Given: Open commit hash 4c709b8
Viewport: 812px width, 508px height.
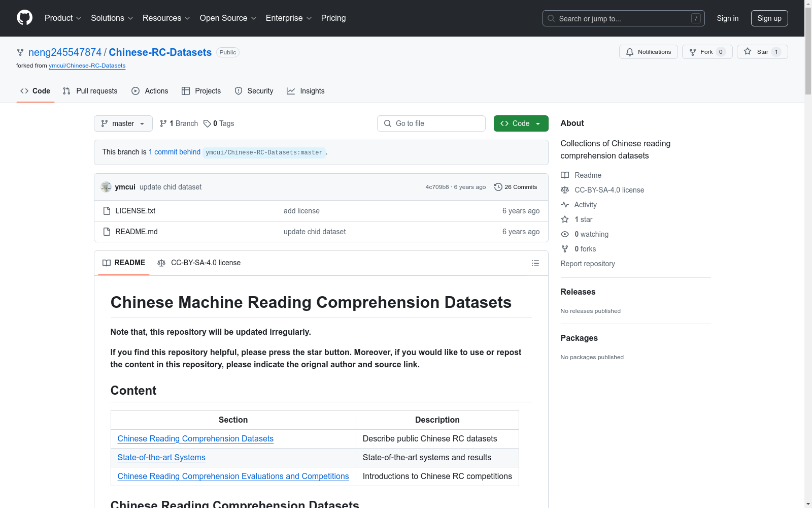Looking at the screenshot, I should 437,187.
